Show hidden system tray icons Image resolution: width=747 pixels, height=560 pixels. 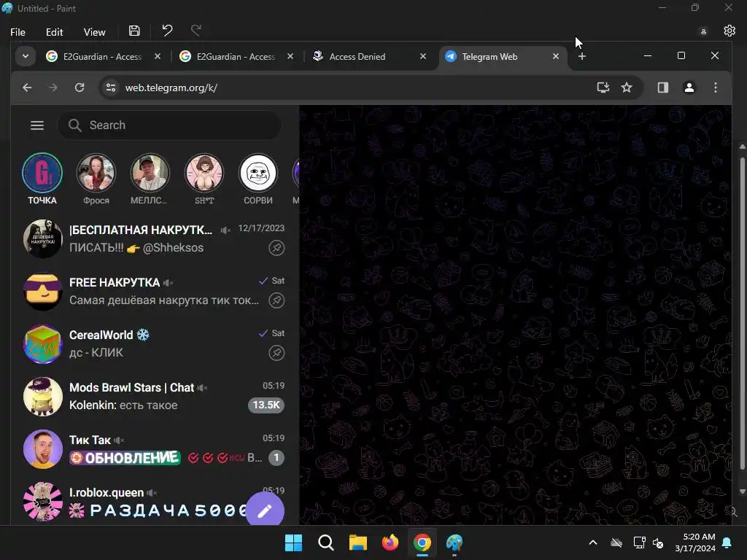point(592,542)
